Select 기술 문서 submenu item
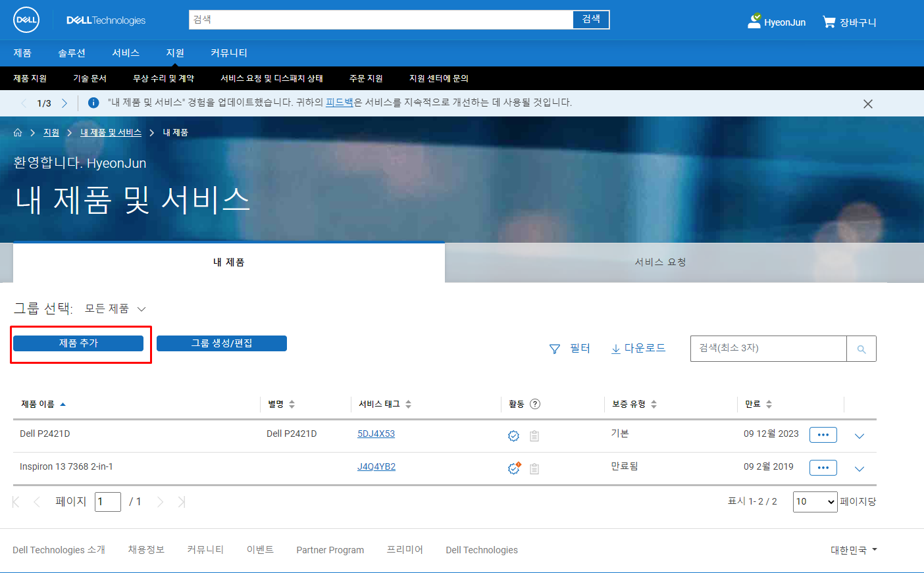Screen dimensions: 924x573 click(90, 78)
